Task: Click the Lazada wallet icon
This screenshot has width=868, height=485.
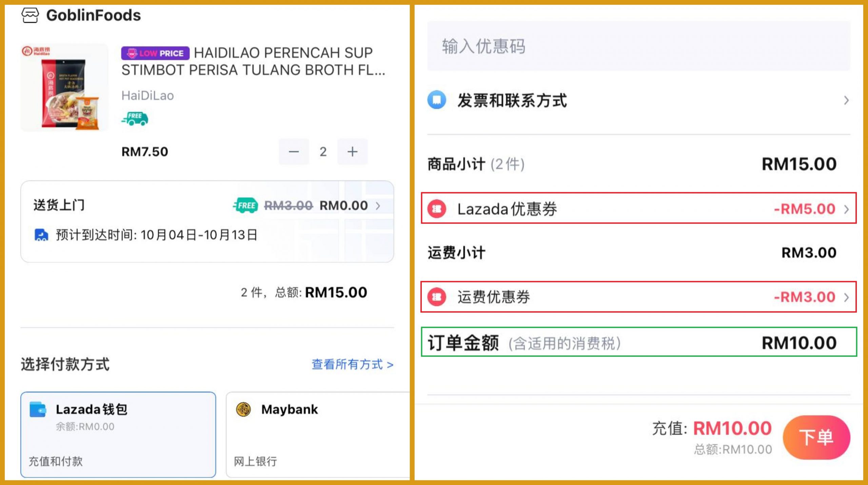Action: pos(38,409)
